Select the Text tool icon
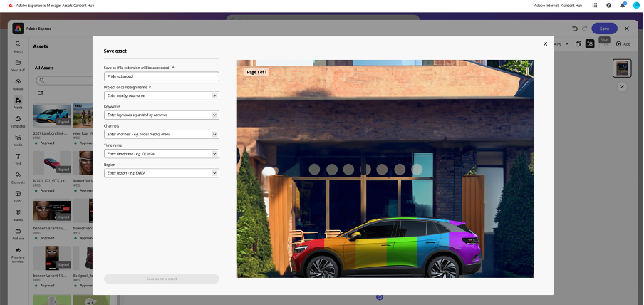 coord(18,156)
